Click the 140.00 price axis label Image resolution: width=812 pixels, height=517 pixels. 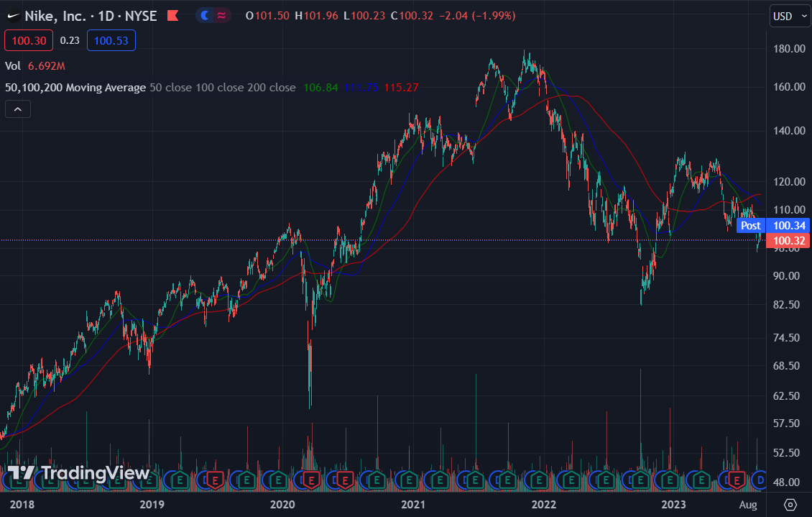pos(789,131)
